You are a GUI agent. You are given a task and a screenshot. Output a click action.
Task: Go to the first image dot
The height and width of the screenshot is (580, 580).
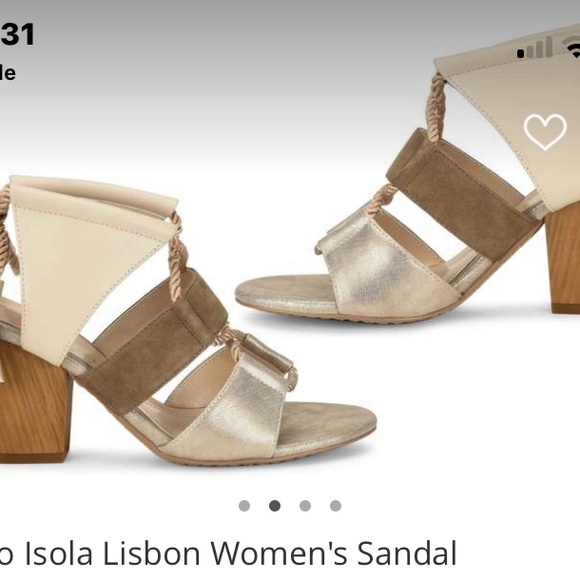[244, 506]
